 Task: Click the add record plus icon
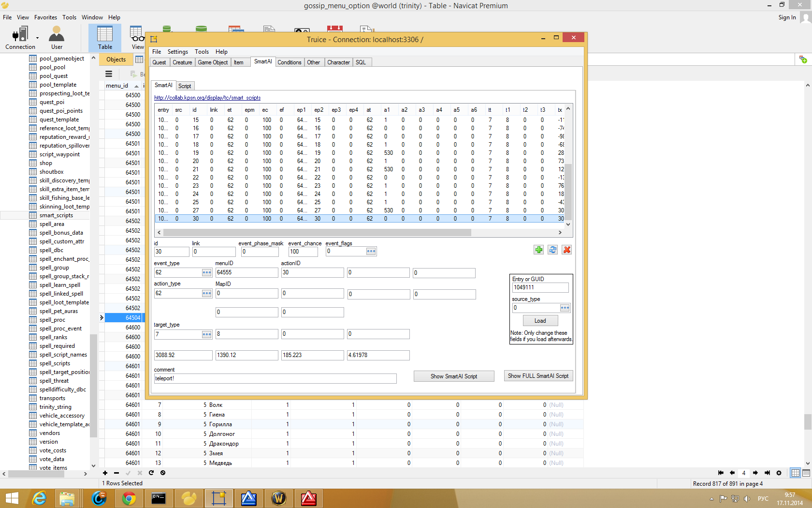105,473
